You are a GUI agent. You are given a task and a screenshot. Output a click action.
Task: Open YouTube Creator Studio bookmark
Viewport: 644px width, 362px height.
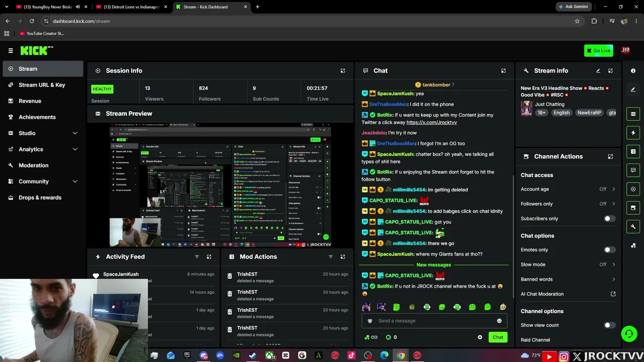click(42, 34)
